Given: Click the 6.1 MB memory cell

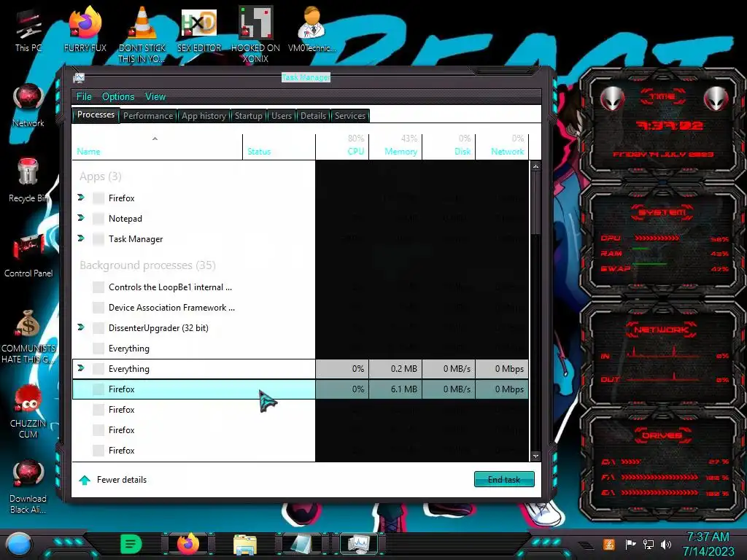Looking at the screenshot, I should click(x=395, y=389).
